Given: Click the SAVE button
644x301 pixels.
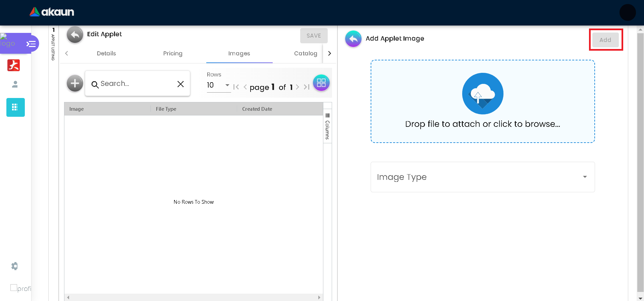Looking at the screenshot, I should click(314, 36).
